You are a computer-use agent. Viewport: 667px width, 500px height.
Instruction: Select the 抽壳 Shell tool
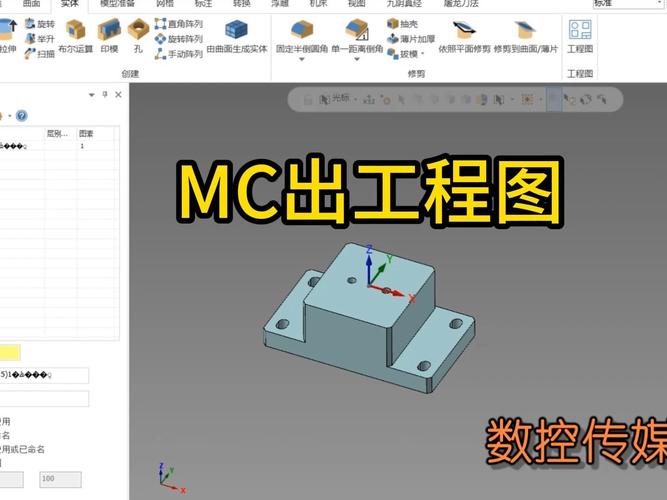[402, 24]
